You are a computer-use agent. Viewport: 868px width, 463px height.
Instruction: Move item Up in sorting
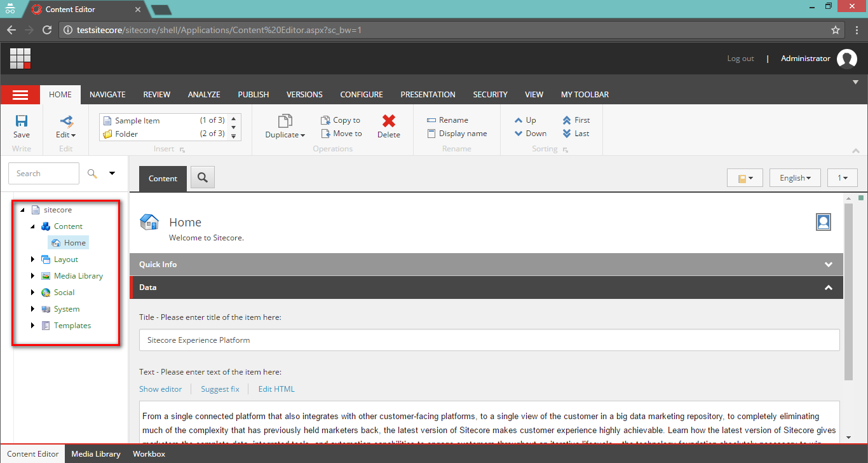(526, 120)
